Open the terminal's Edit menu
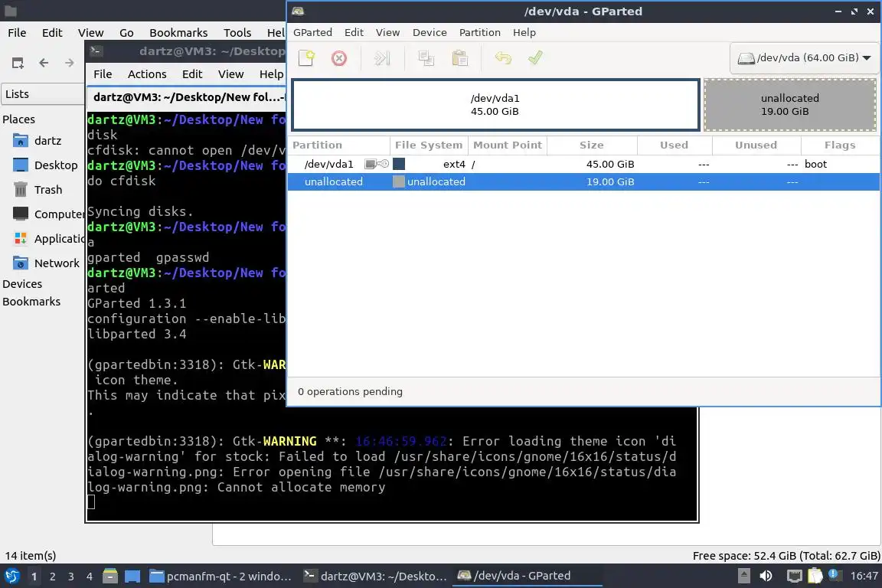Image resolution: width=882 pixels, height=588 pixels. point(192,74)
